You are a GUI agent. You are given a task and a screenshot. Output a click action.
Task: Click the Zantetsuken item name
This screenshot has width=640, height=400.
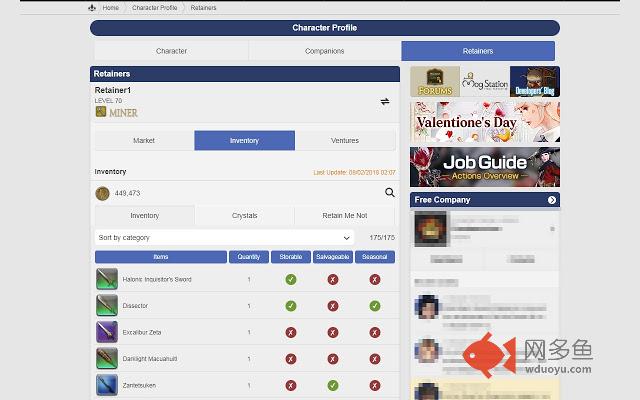(x=139, y=385)
